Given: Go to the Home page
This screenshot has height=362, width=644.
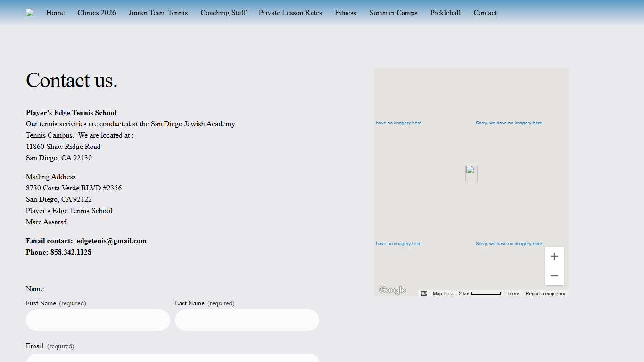Looking at the screenshot, I should click(55, 13).
